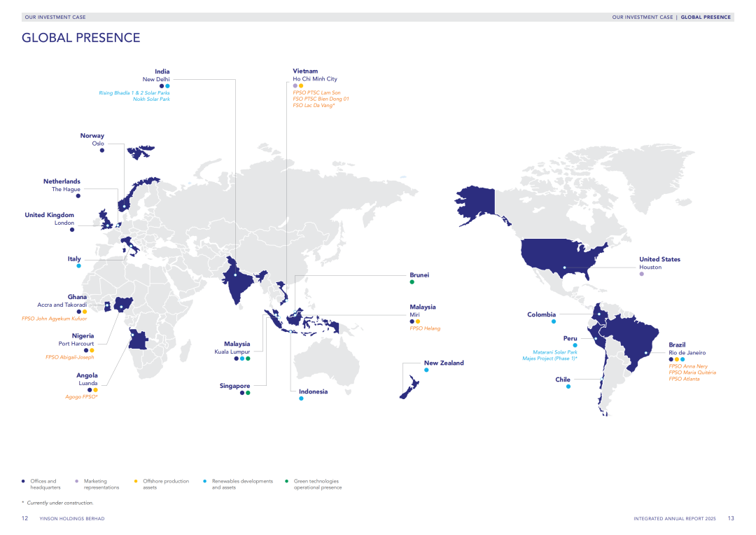Screen dimensions: 756x535
Task: Click FPSO Helang under Malaysia Miri
Action: (425, 328)
